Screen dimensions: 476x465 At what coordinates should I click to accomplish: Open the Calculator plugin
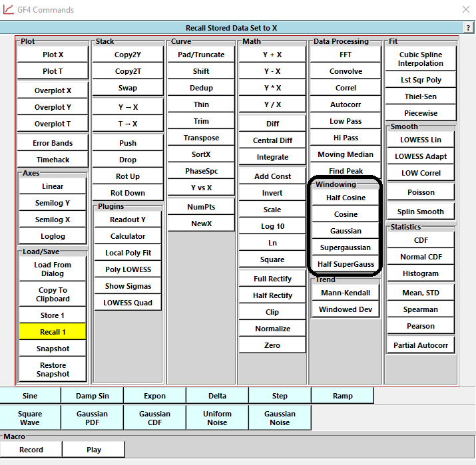(128, 236)
